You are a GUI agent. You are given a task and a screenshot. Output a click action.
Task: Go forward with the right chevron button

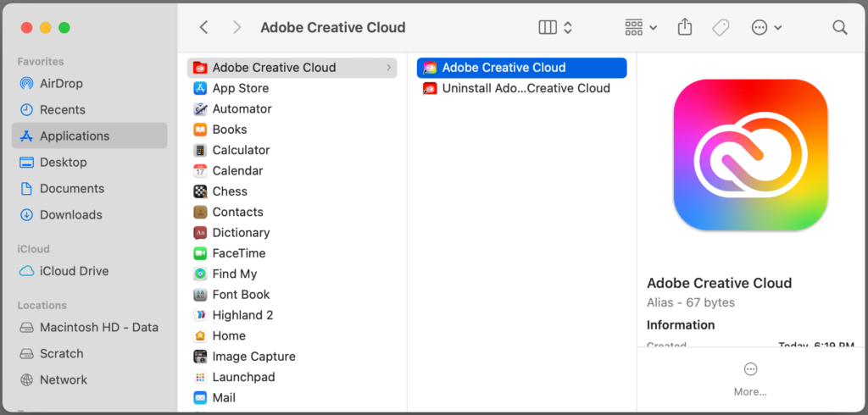point(237,27)
